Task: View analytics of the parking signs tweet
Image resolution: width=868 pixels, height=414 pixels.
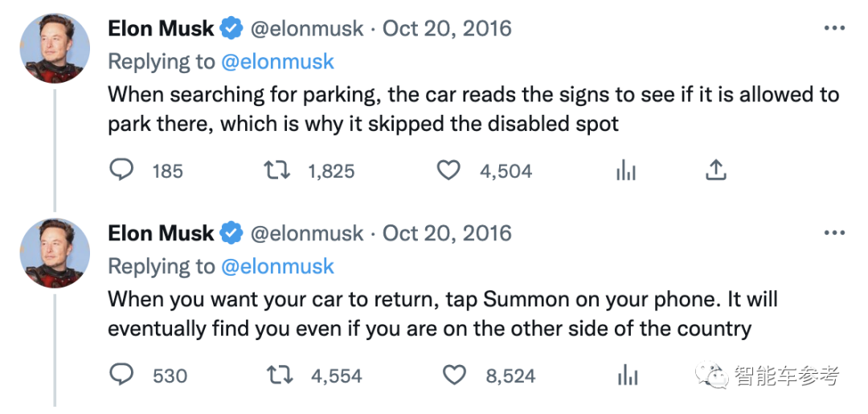Action: click(625, 170)
